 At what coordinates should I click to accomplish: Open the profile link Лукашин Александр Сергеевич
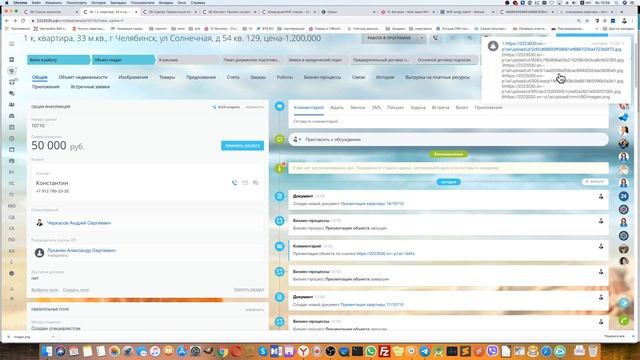[81, 250]
